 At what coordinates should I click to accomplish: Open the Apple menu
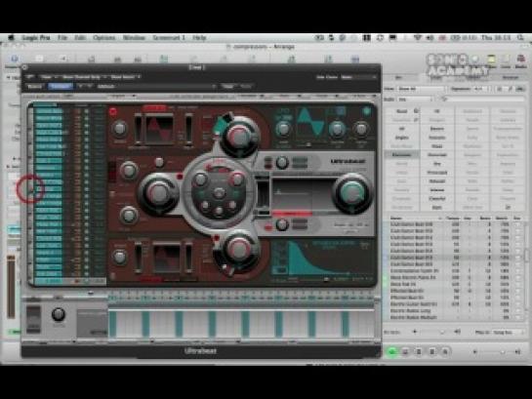(x=11, y=38)
